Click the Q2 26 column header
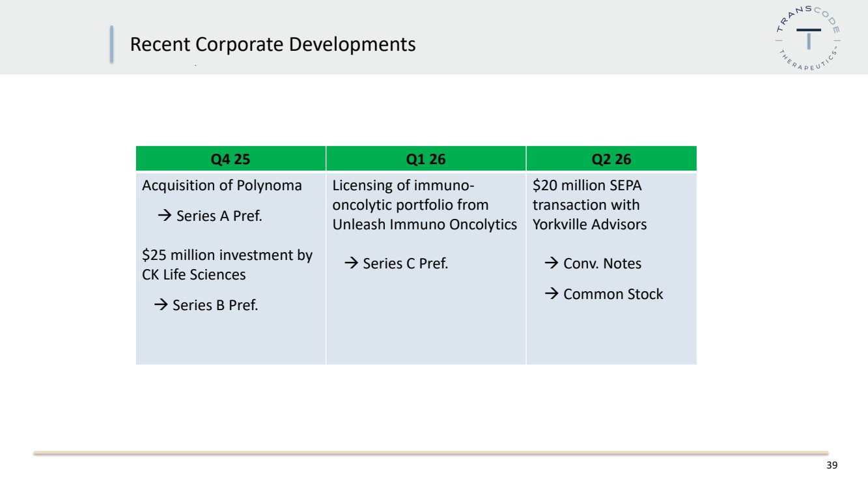Image resolution: width=868 pixels, height=488 pixels. 611,159
